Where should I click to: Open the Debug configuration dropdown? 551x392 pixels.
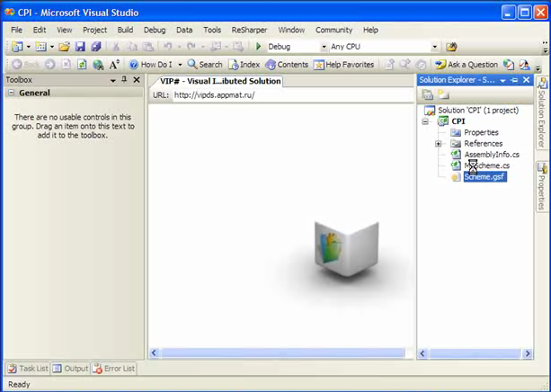[x=324, y=47]
